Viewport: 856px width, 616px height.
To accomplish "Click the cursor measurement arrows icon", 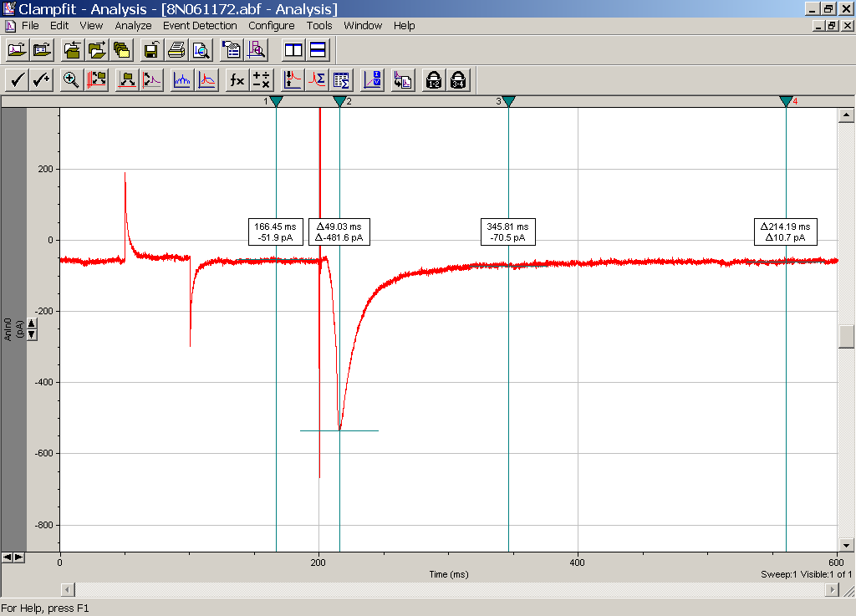I will 292,80.
